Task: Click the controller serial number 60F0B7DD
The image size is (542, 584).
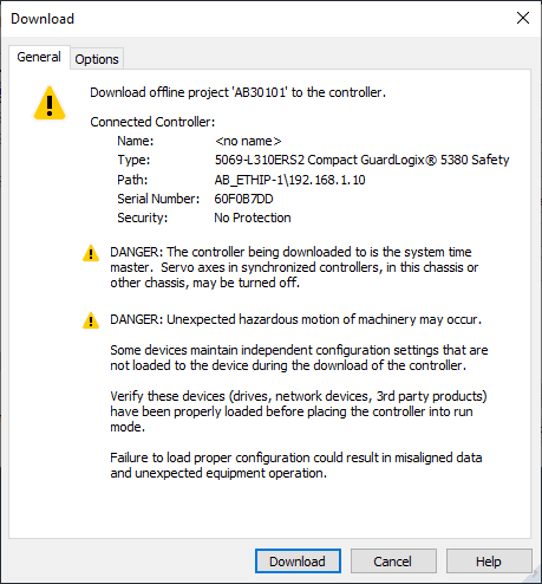Action: coord(244,199)
